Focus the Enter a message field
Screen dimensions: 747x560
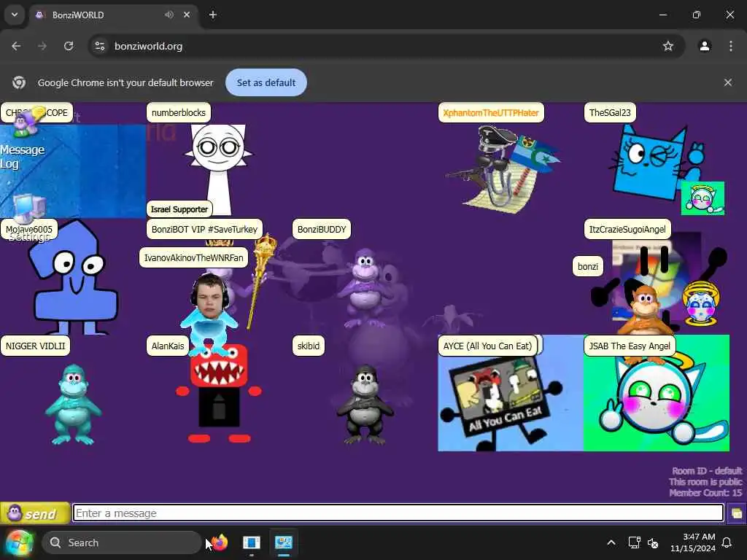[398, 513]
